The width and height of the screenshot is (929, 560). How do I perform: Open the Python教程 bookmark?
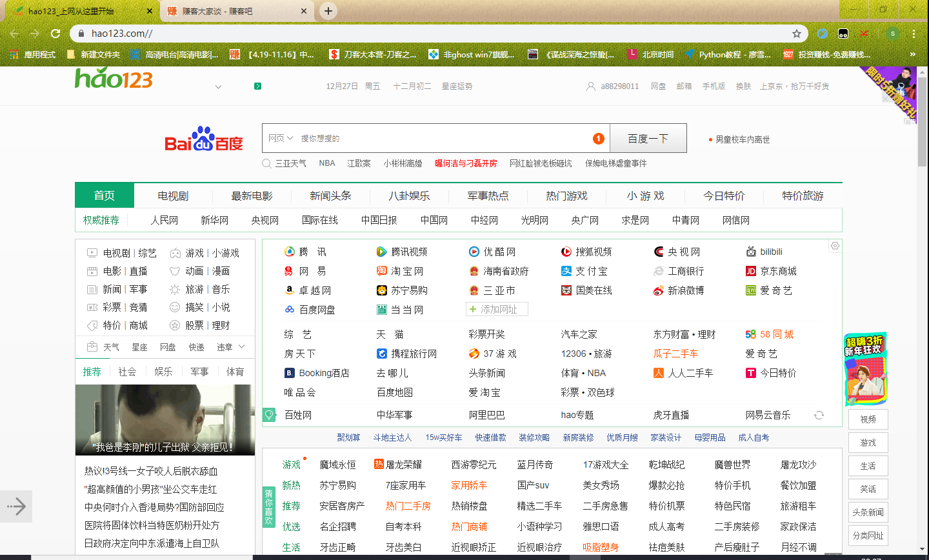tap(728, 55)
